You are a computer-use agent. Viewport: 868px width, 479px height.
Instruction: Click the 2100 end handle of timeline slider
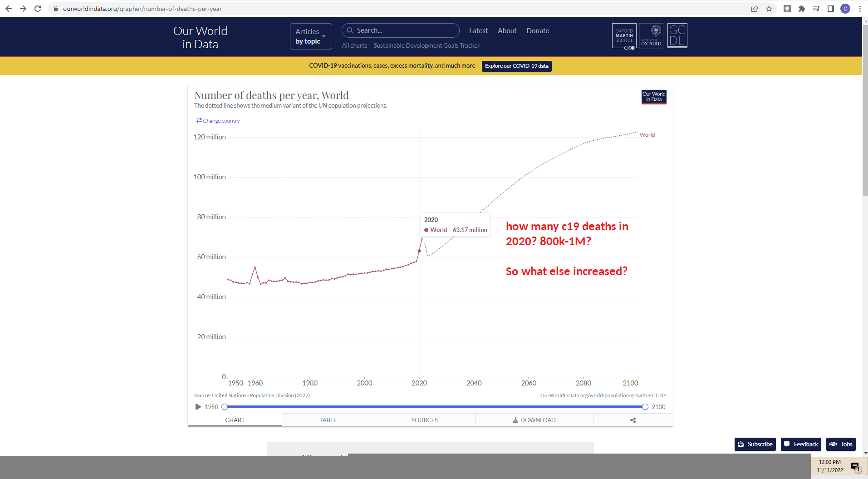[645, 407]
